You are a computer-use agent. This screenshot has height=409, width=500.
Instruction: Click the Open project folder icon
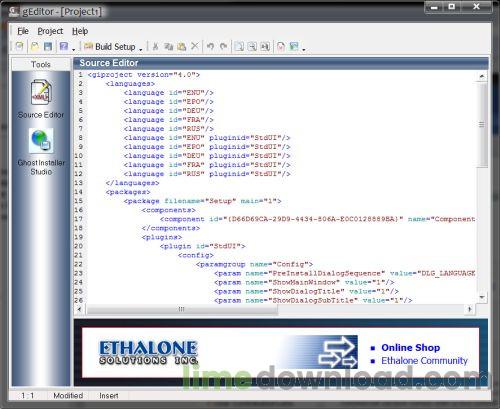pos(35,46)
